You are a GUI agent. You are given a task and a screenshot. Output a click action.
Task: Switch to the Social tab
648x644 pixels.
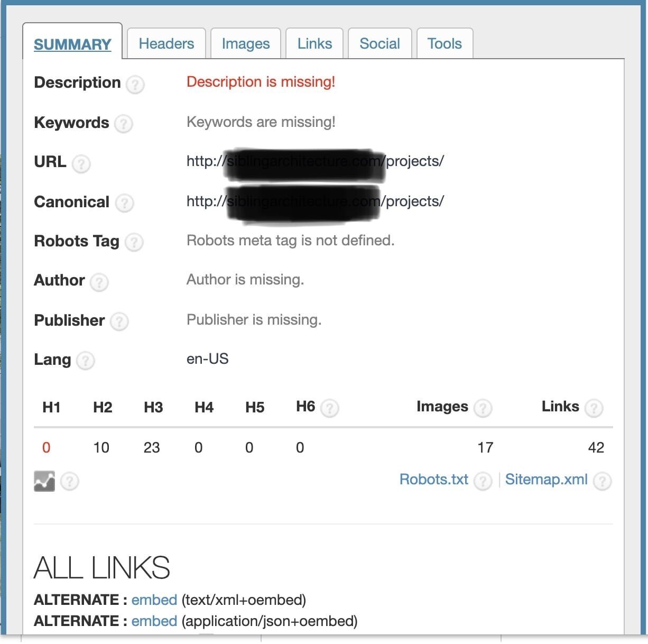pyautogui.click(x=379, y=43)
